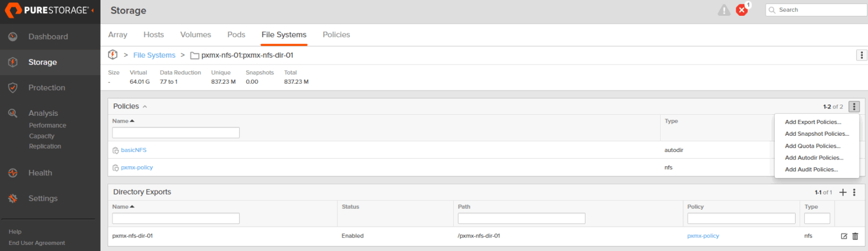868x251 pixels.
Task: Open the basicNFS policy link
Action: point(133,150)
